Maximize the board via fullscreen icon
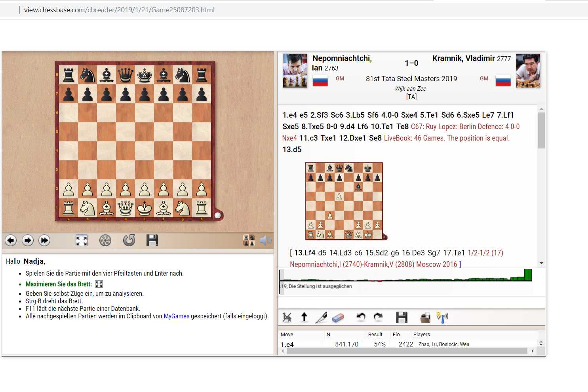 click(82, 240)
